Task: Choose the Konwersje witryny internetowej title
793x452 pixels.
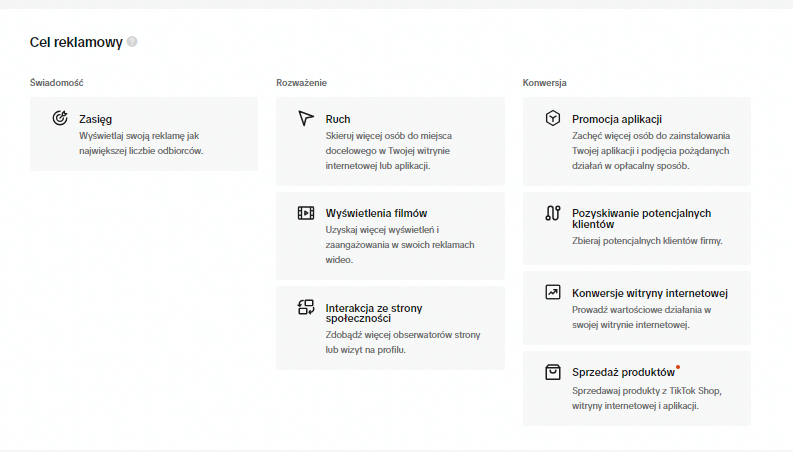Action: (649, 293)
